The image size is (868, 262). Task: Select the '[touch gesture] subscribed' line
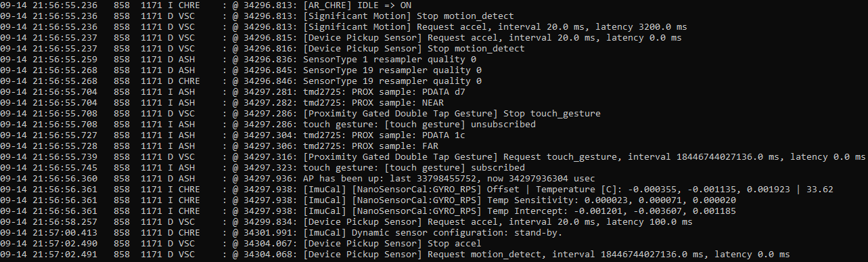262,167
